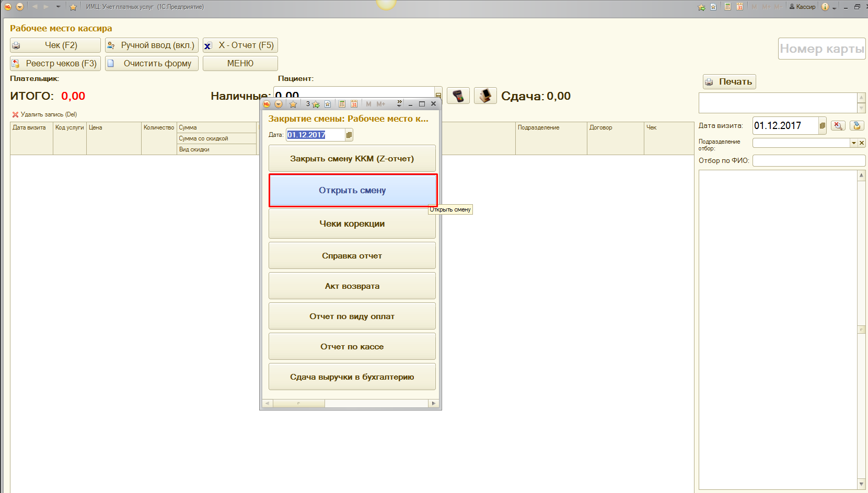This screenshot has height=493, width=868.
Task: Click the POS cash register icon
Action: [x=485, y=96]
